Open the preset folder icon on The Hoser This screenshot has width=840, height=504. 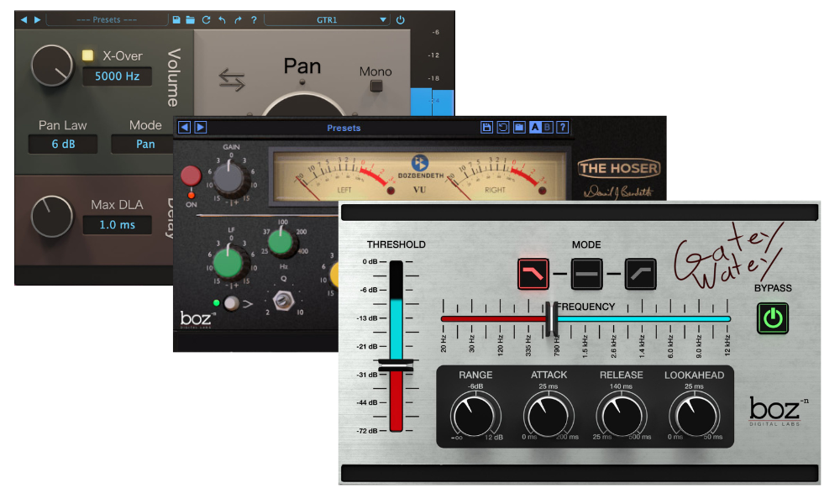coord(519,127)
